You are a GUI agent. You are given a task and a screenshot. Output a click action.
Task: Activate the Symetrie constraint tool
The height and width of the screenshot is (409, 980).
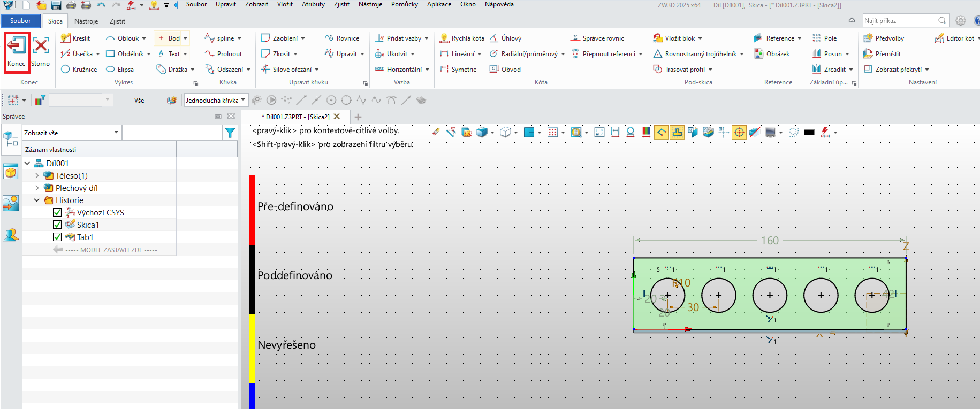click(x=458, y=70)
